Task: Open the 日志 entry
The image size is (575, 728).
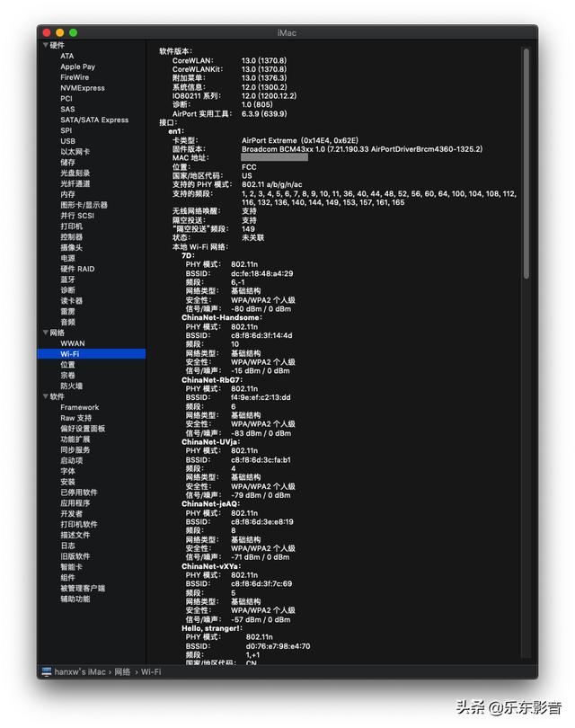Action: click(67, 546)
